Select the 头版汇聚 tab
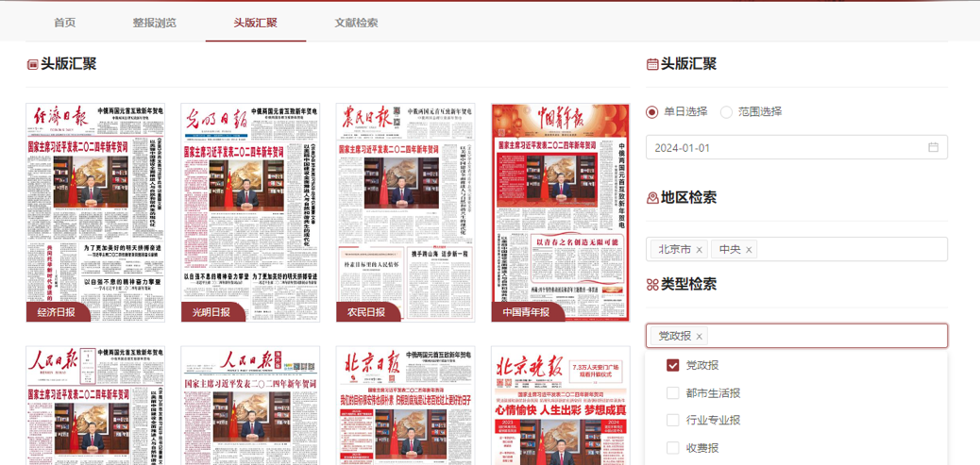This screenshot has width=980, height=465. [x=256, y=23]
